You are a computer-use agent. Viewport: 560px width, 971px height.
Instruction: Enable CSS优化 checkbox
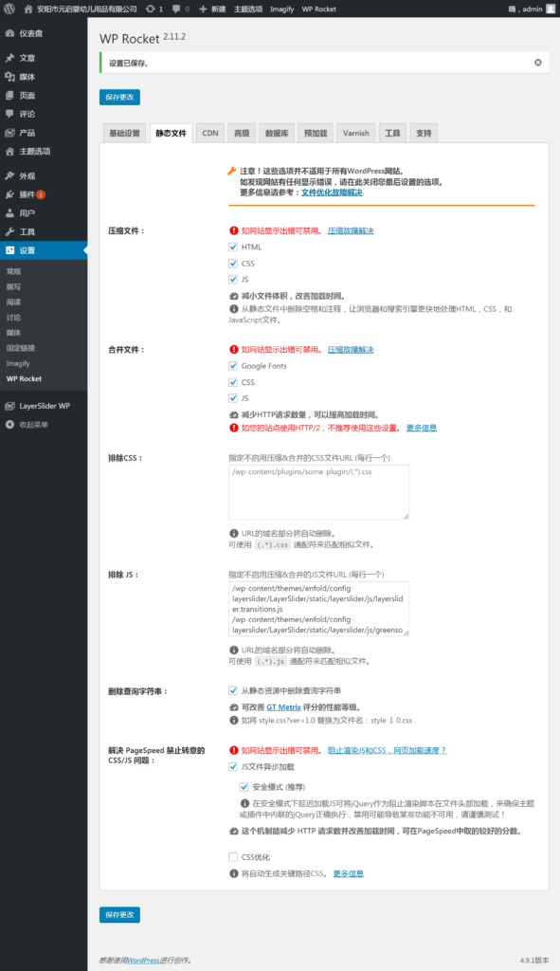tap(233, 857)
